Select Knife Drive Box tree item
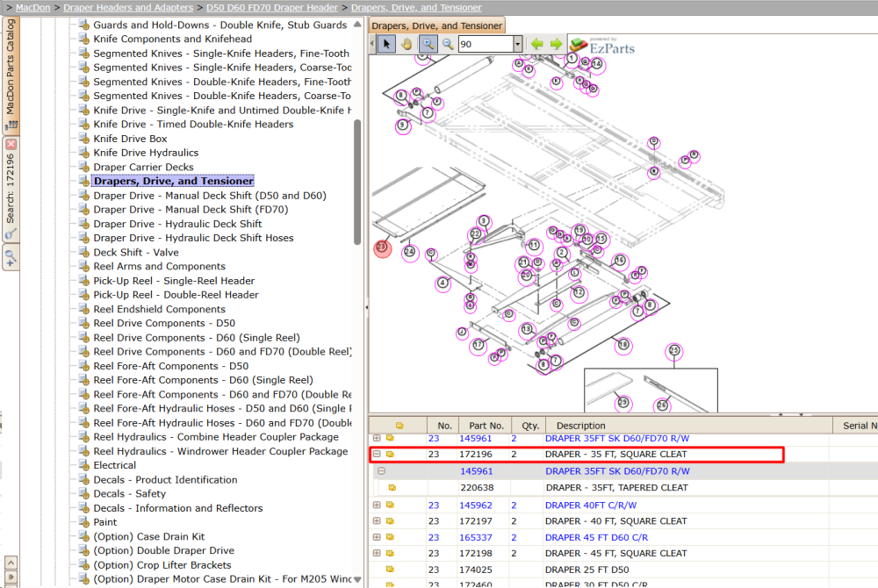The width and height of the screenshot is (878, 588). (130, 139)
